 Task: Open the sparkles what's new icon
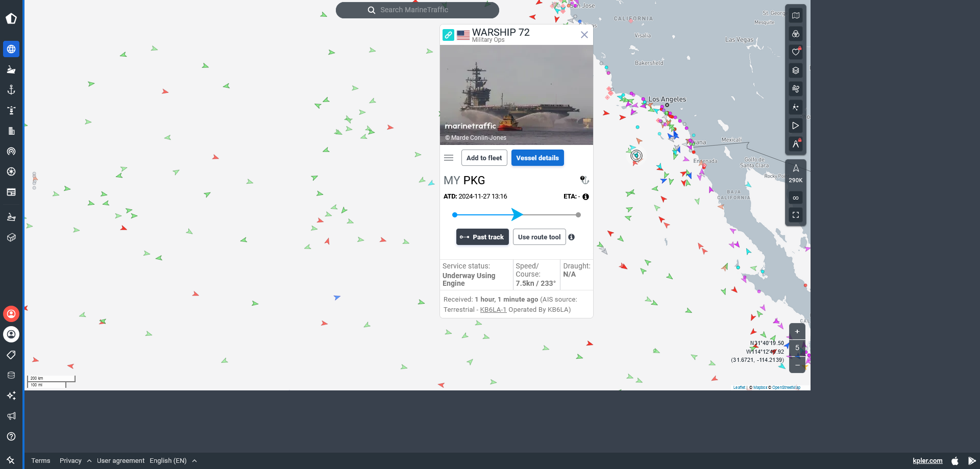pos(11,396)
